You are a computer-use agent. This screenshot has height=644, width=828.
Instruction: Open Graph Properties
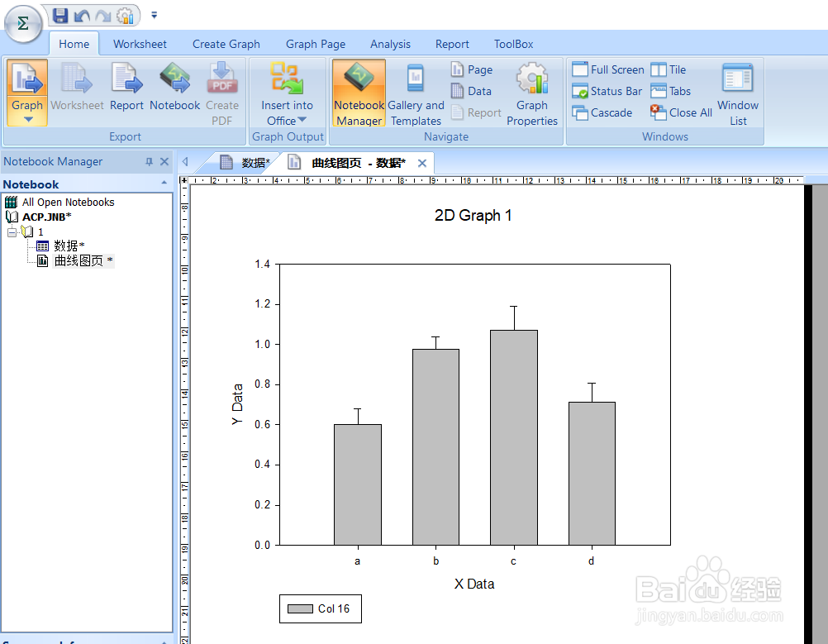click(532, 93)
